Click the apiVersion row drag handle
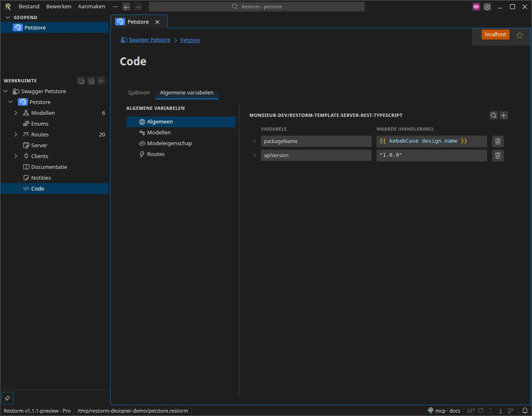Viewport: 532px width, 416px height. (x=255, y=156)
